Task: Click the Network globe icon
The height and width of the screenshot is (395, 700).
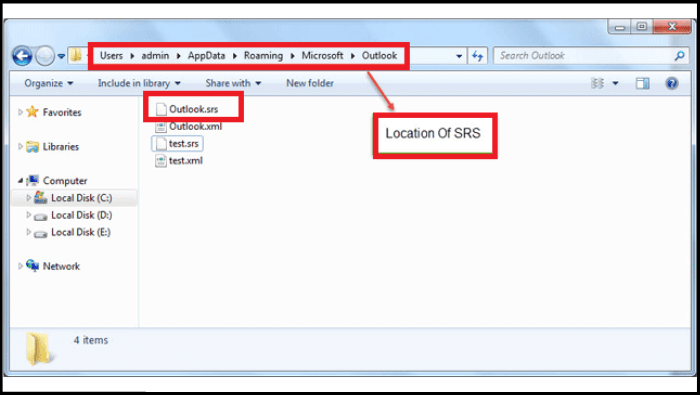Action: pos(32,266)
